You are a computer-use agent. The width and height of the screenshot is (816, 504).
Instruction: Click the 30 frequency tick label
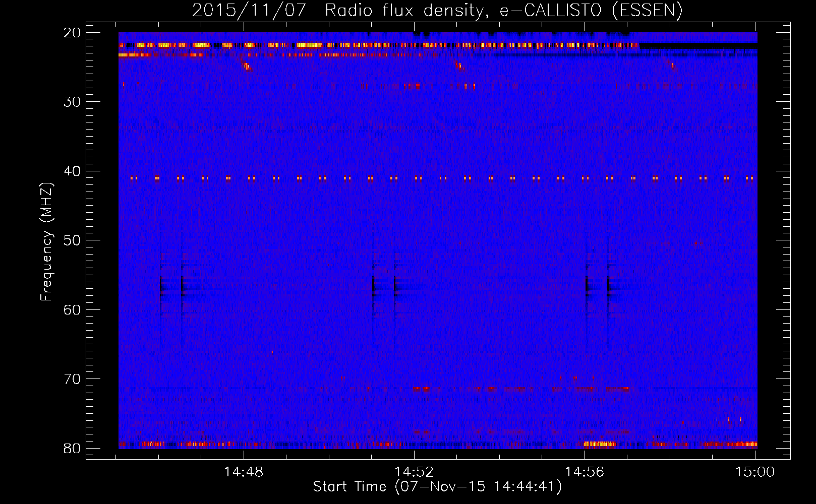[x=73, y=102]
